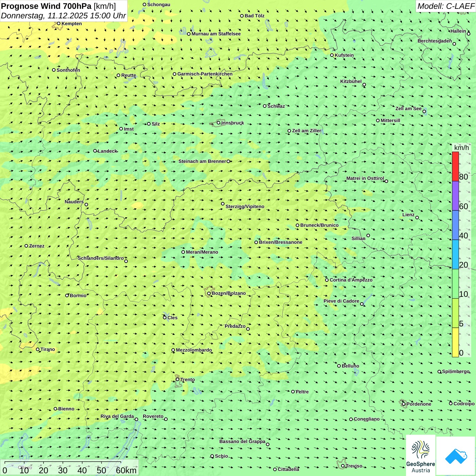Click the Sterzing/Vipiteno marker
This screenshot has height=476, width=476.
pos(223,204)
